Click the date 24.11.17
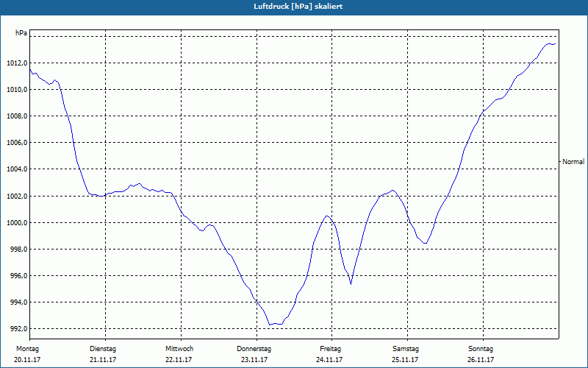 point(329,360)
